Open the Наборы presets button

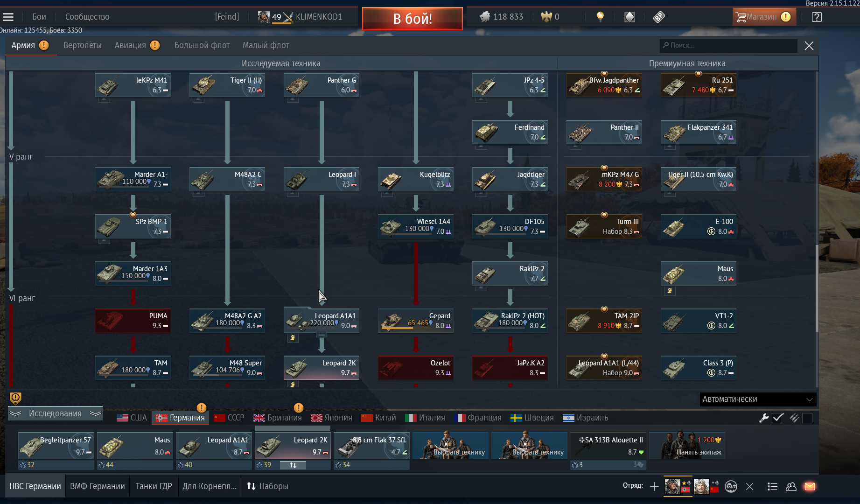(267, 486)
